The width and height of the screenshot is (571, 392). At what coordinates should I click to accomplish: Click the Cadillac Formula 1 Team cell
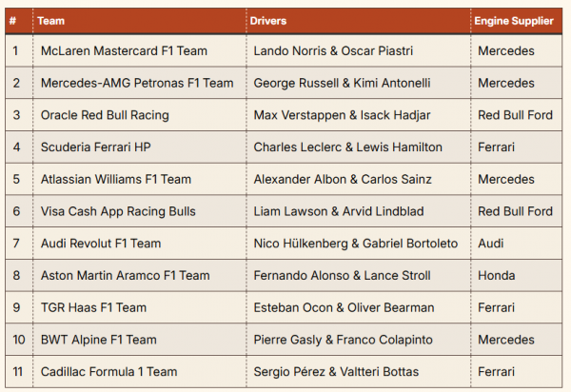(x=109, y=372)
